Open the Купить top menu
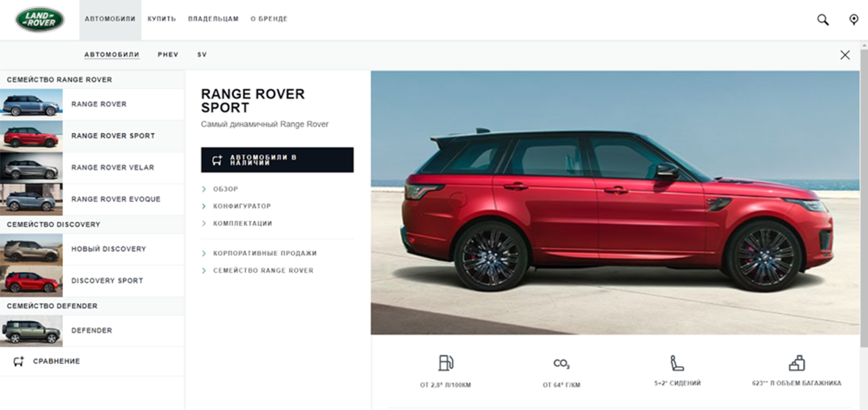Viewport: 868px width, 410px height. (161, 19)
